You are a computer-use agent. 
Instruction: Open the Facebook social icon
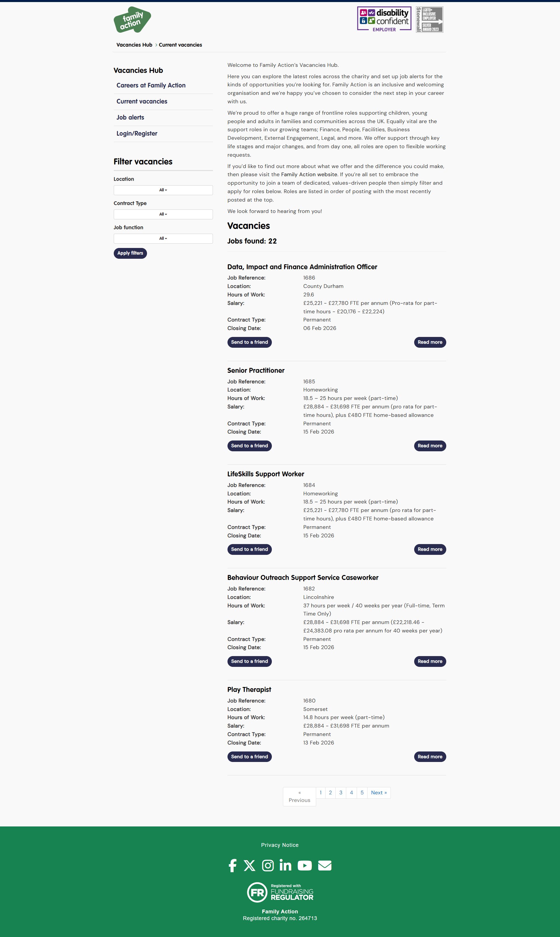click(232, 865)
